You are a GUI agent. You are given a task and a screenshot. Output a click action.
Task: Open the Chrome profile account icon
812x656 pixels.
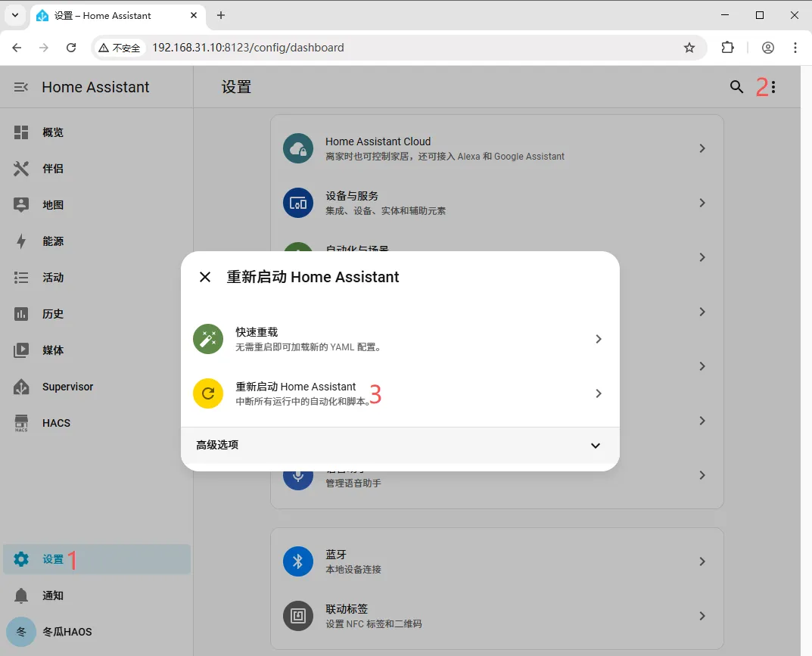pos(768,48)
